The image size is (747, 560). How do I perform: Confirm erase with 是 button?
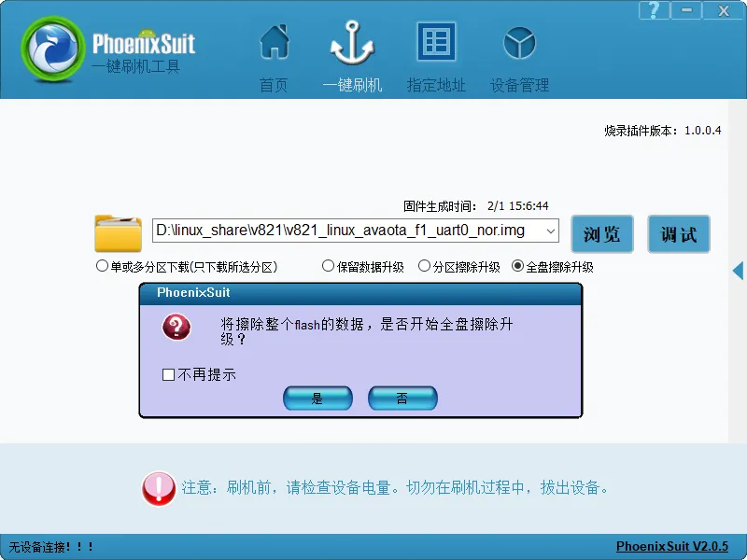(317, 399)
